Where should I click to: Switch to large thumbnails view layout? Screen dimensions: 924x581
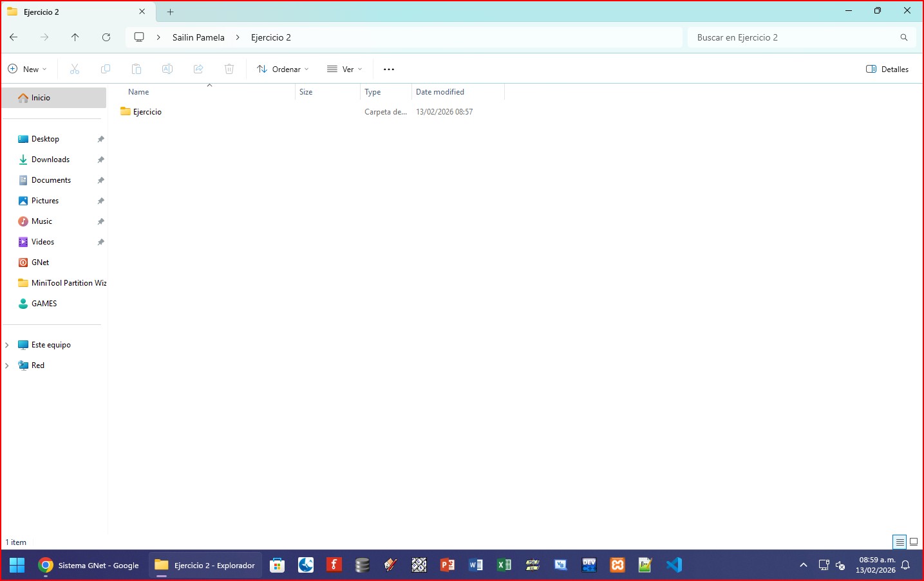coord(914,542)
